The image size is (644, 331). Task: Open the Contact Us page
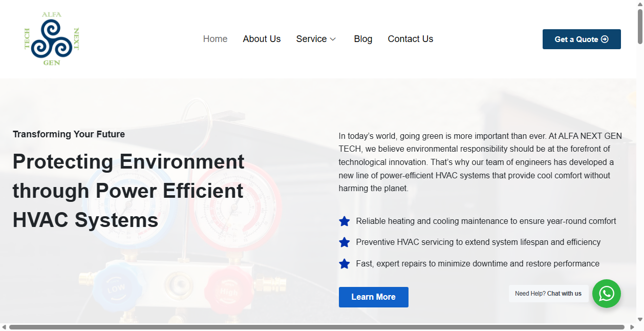(x=411, y=39)
